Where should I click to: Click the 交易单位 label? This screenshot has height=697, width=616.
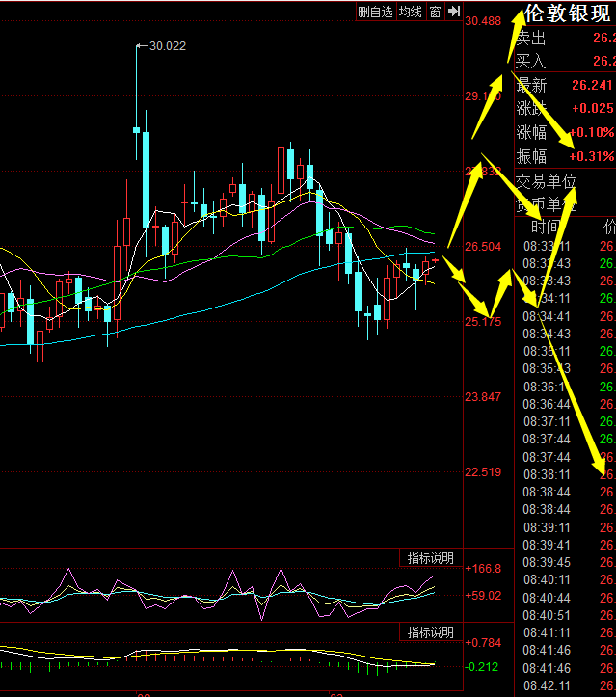click(x=546, y=182)
